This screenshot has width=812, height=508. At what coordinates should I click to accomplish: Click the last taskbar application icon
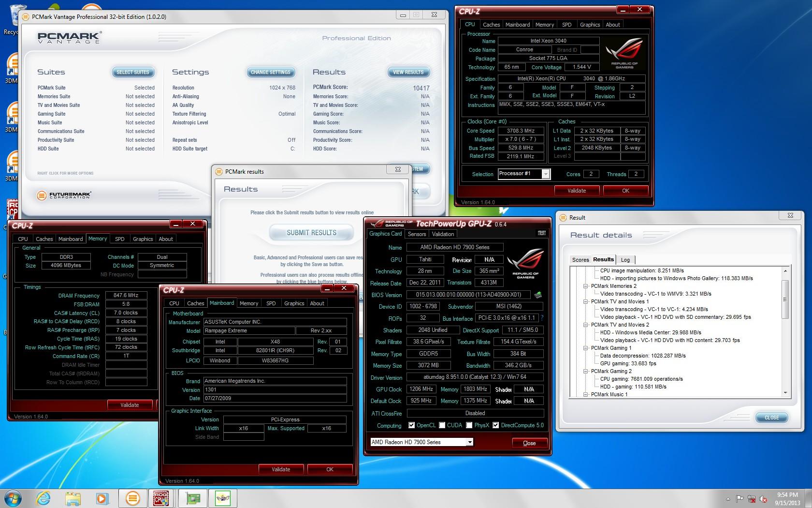coord(223,498)
